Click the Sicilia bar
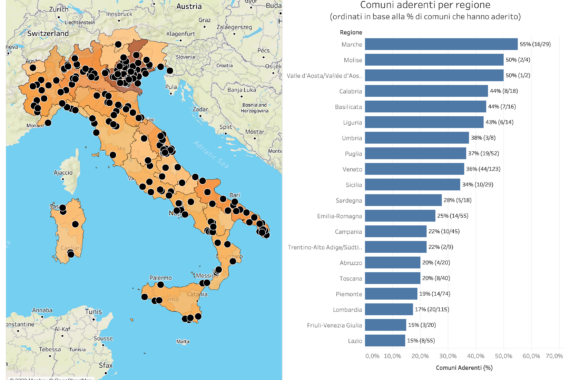Image resolution: width=570 pixels, height=380 pixels. [412, 184]
